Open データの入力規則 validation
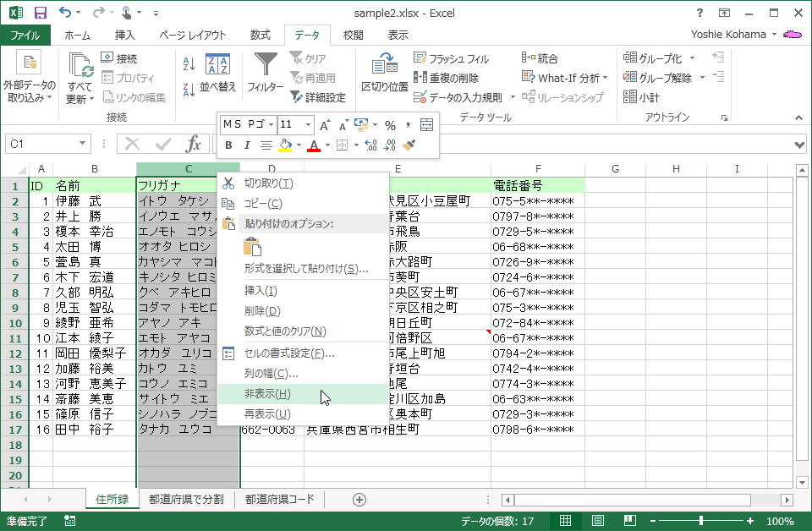812x531 pixels. point(458,96)
